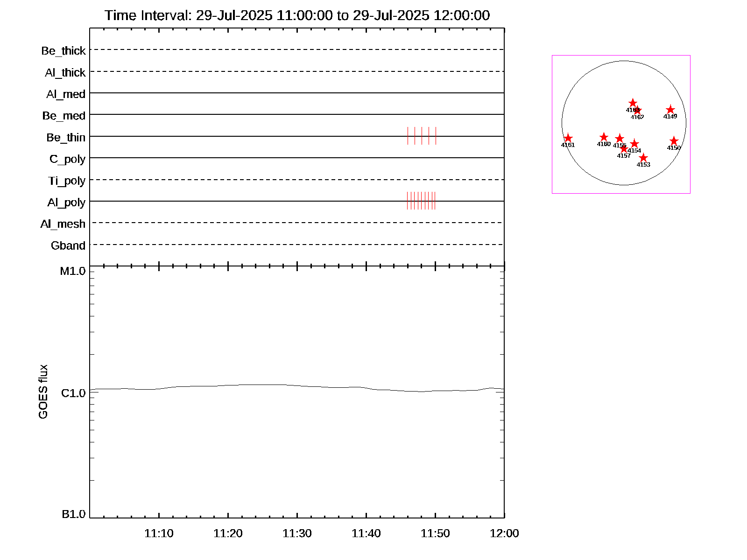Click the first red Al_poly exposure tick
The height and width of the screenshot is (560, 747).
pyautogui.click(x=407, y=201)
